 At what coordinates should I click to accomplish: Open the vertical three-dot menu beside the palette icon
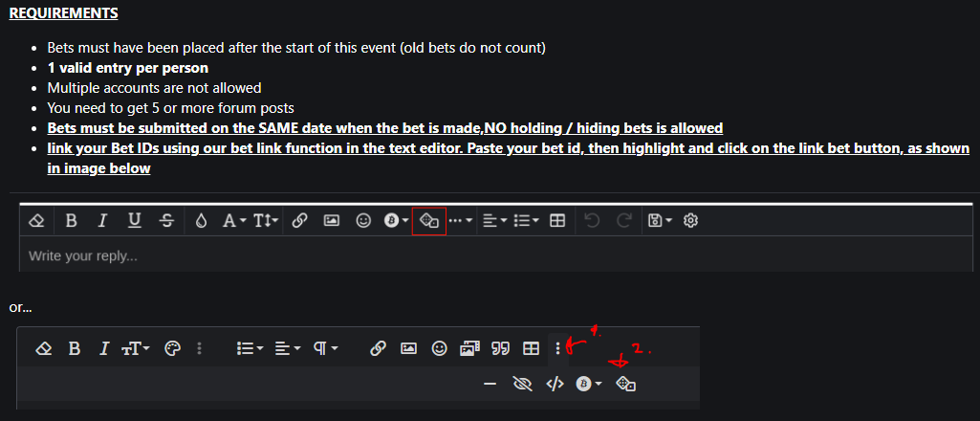pos(199,348)
